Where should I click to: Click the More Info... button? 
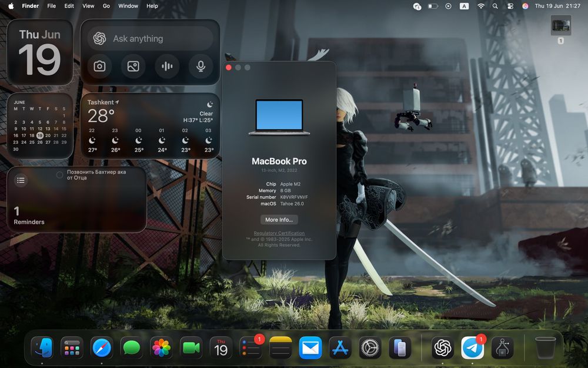tap(279, 220)
